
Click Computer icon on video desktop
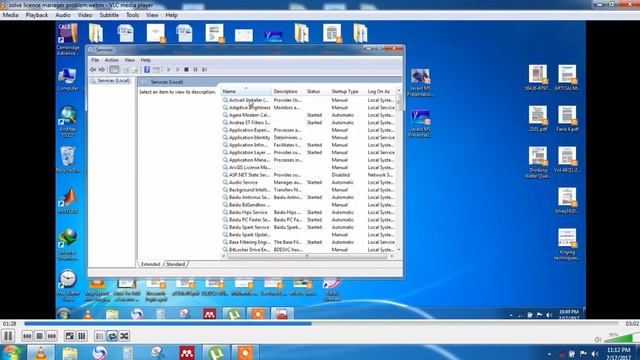coord(67,80)
